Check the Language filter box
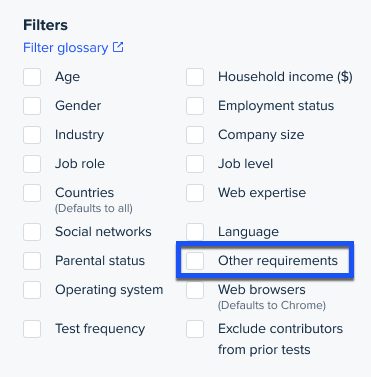Screen dimensions: 371x377 195,232
